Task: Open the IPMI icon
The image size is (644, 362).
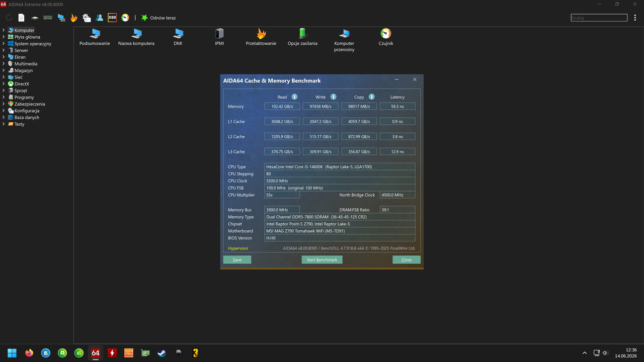Action: pos(219,37)
